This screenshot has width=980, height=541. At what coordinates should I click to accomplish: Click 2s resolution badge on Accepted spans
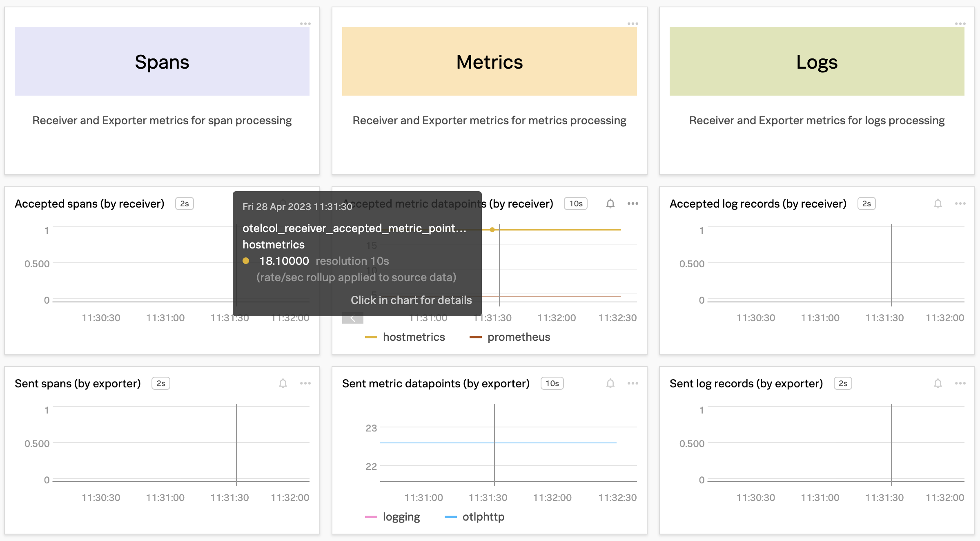click(x=184, y=203)
